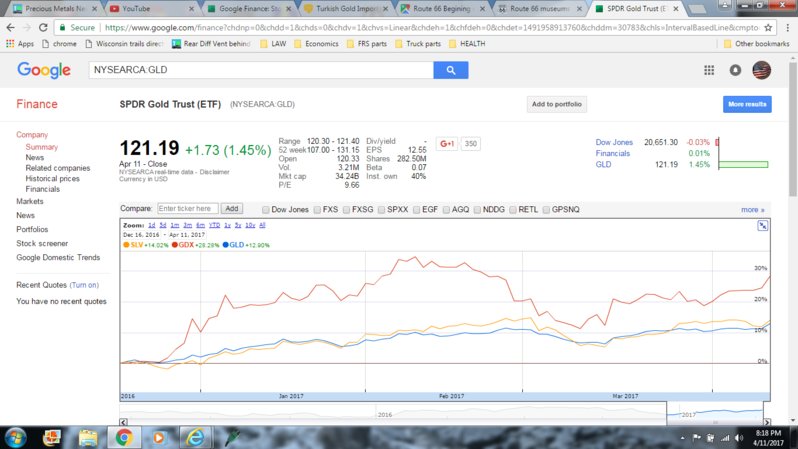Open the Truck parts bookmarks folder
Viewport: 798px width, 449px height.
(418, 44)
